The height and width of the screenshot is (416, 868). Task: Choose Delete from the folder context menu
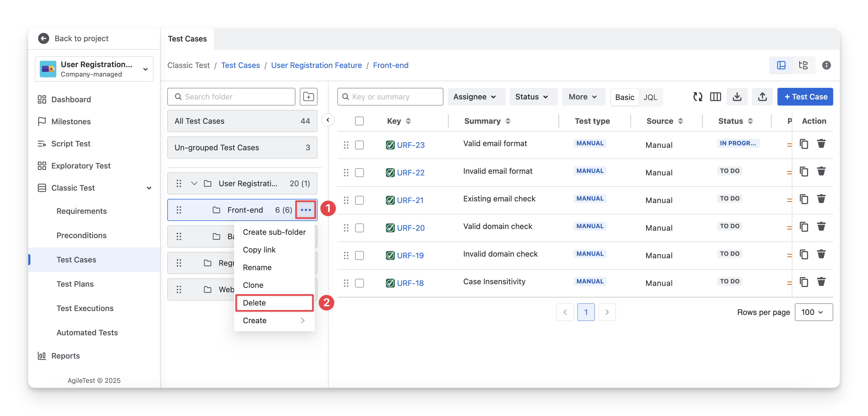(x=254, y=303)
